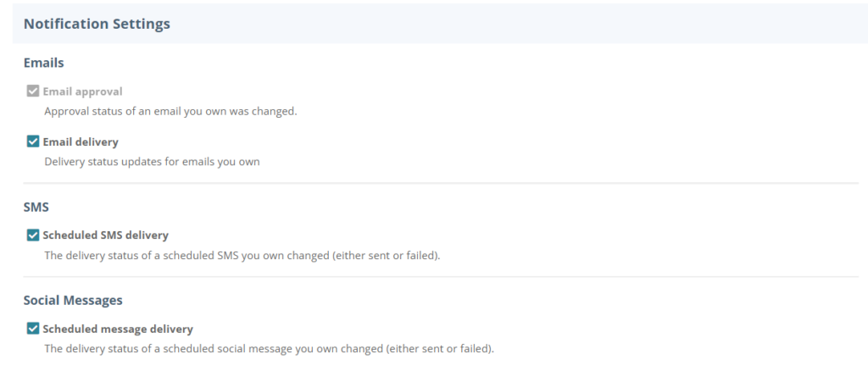Toggle the Email delivery checkbox

coord(33,141)
